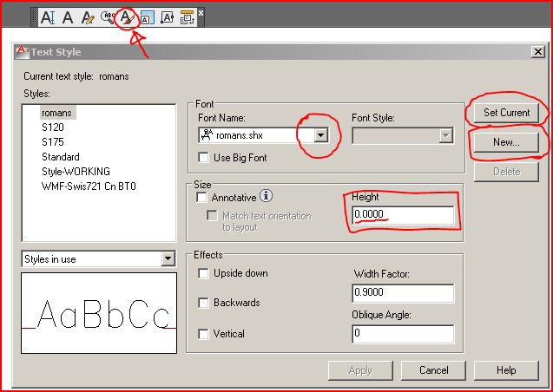553x392 pixels.
Task: Expand the Styles in use filter dropdown
Action: 168,259
